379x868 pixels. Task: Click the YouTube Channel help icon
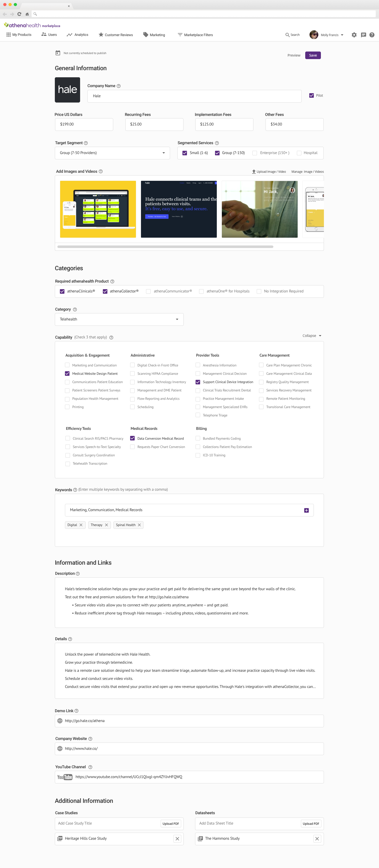tap(90, 767)
